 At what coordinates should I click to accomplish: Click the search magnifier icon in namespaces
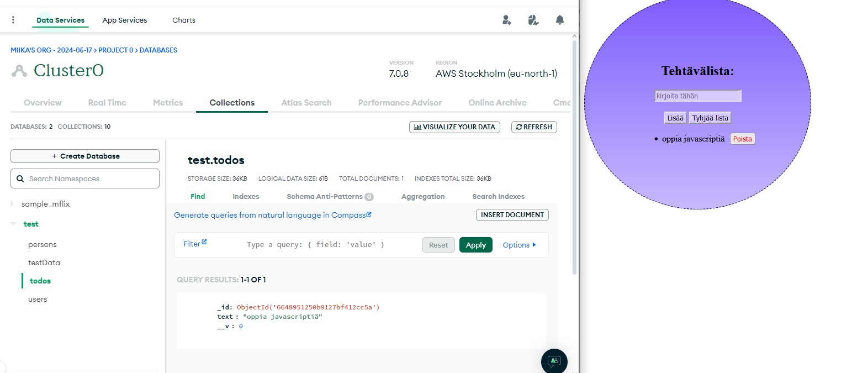coord(20,178)
